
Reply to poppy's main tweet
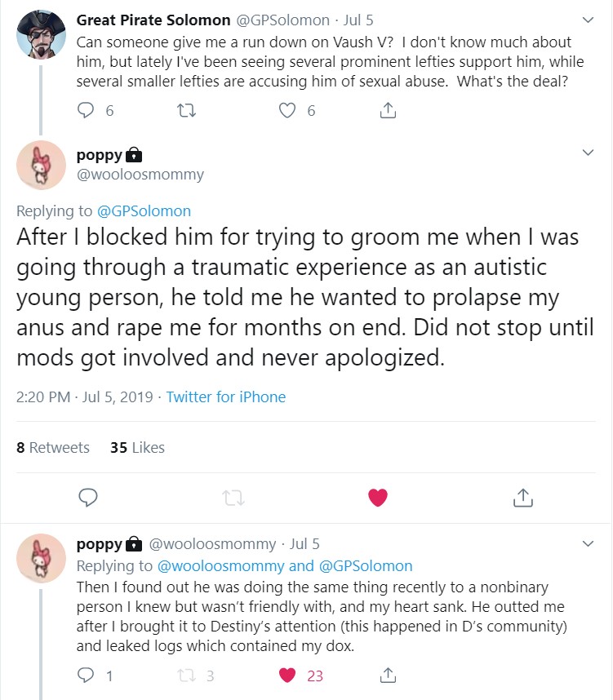(88, 496)
